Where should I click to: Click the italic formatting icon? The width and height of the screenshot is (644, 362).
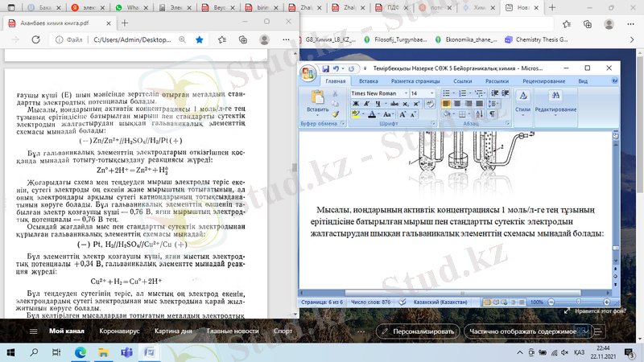pyautogui.click(x=365, y=105)
